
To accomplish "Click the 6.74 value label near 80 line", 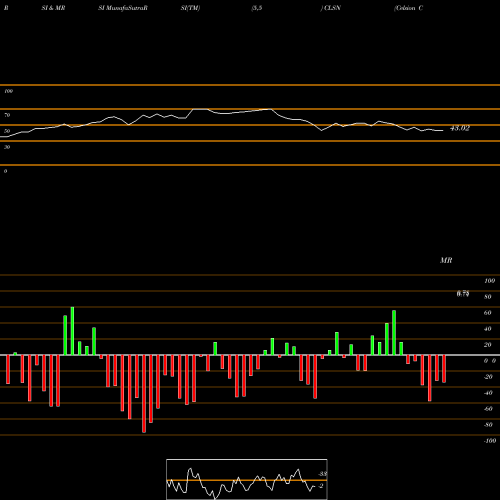I will 463,294.
